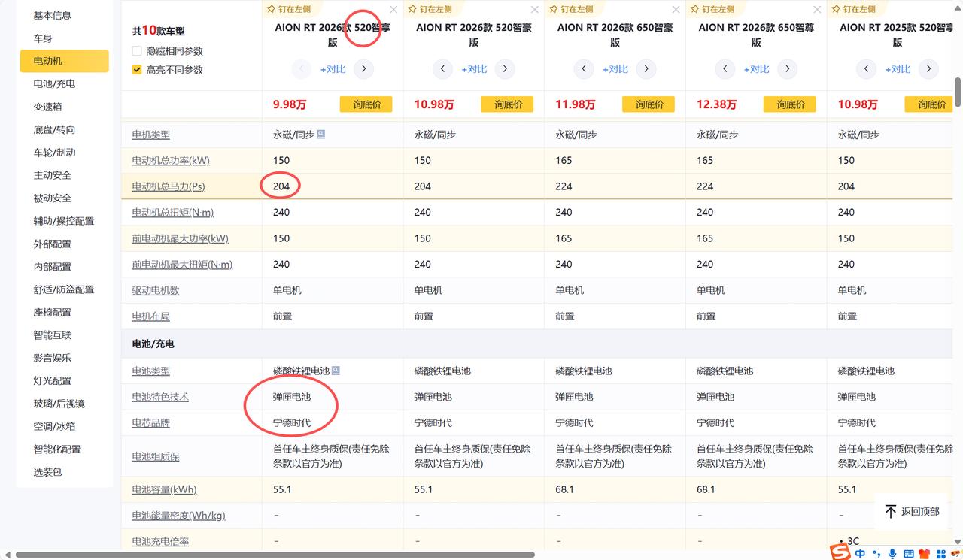The image size is (963, 560).
Task: Select 车身 in the sidebar
Action: (x=43, y=38)
